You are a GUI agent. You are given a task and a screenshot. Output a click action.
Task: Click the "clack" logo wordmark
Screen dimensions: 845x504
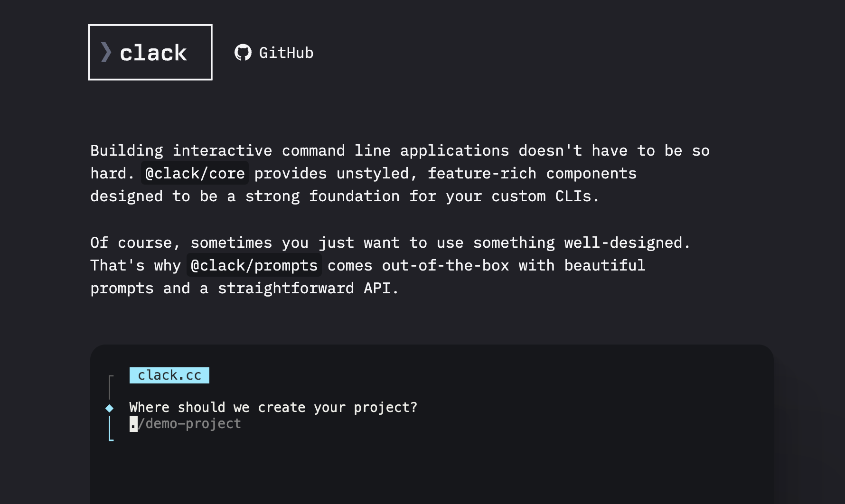tap(153, 53)
